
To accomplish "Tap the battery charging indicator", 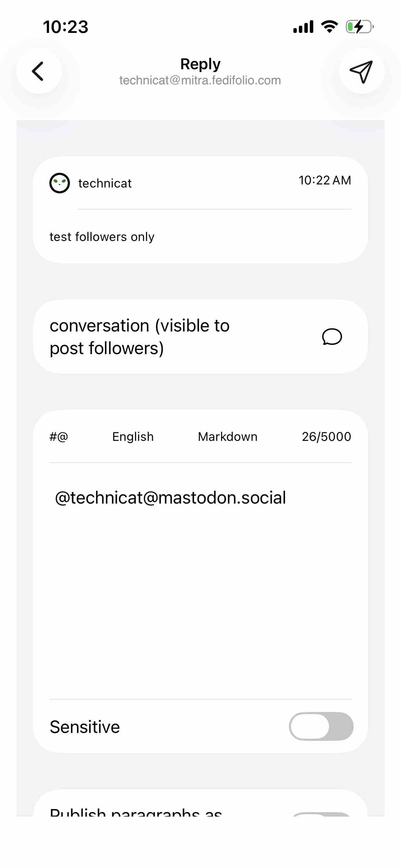I will coord(359,27).
